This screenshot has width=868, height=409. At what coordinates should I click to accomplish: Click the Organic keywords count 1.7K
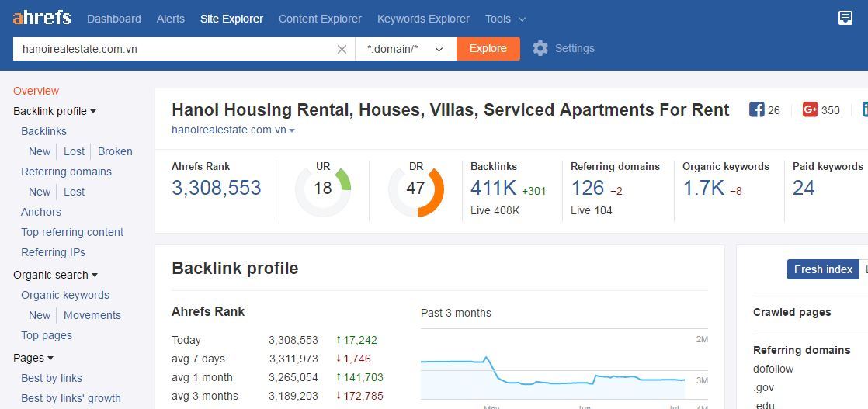pyautogui.click(x=703, y=188)
